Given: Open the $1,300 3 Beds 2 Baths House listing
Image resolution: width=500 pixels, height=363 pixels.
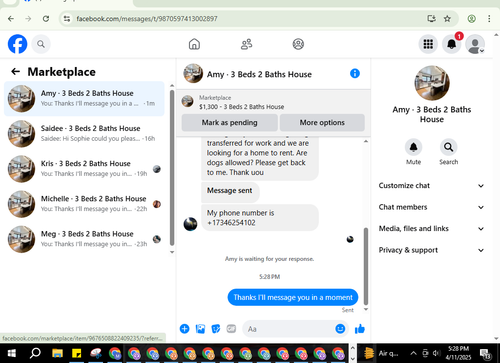Looking at the screenshot, I should coord(242,107).
